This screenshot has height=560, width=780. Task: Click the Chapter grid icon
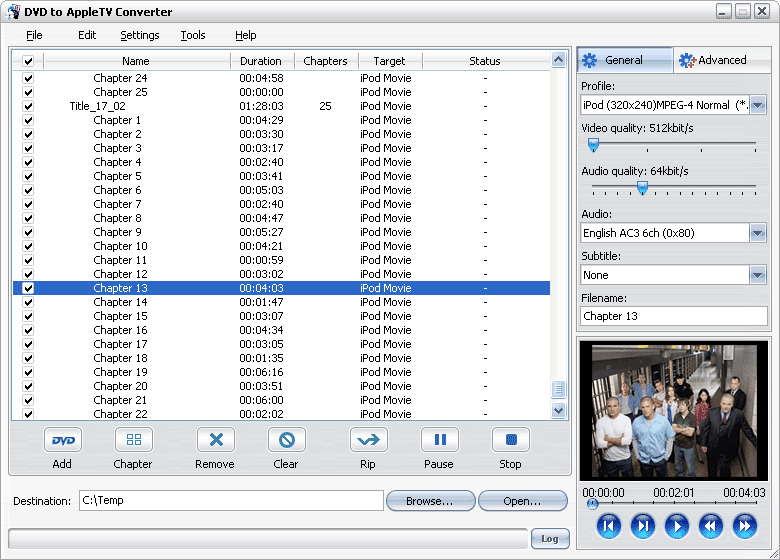(134, 440)
